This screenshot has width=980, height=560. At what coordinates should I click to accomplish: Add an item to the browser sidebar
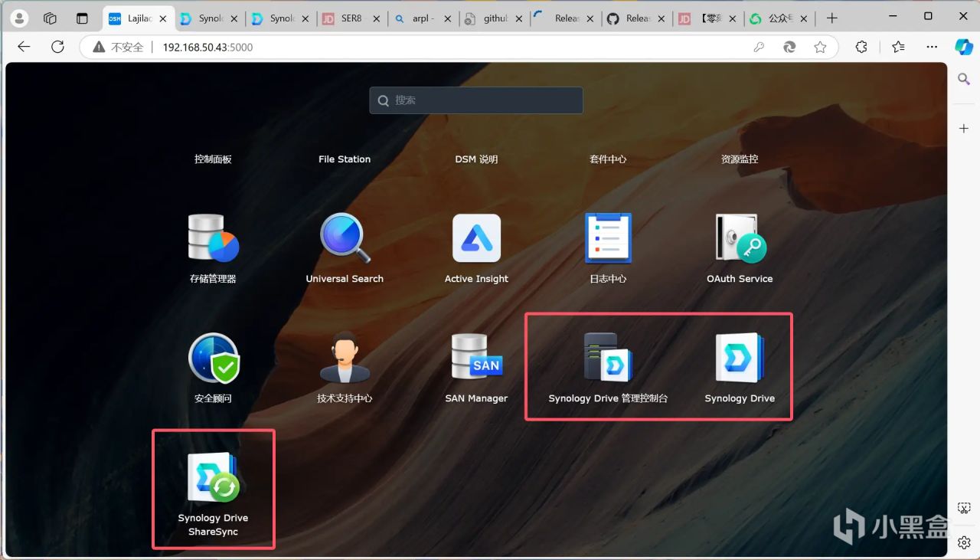(964, 129)
